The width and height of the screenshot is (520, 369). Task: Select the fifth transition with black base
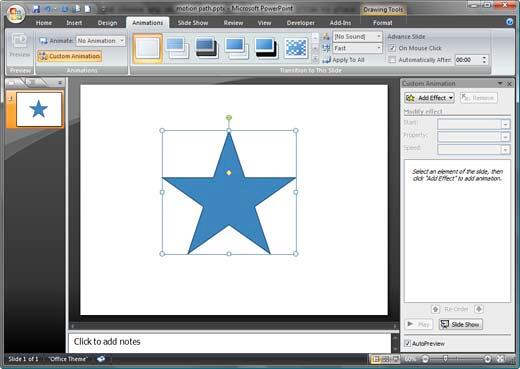click(x=266, y=48)
